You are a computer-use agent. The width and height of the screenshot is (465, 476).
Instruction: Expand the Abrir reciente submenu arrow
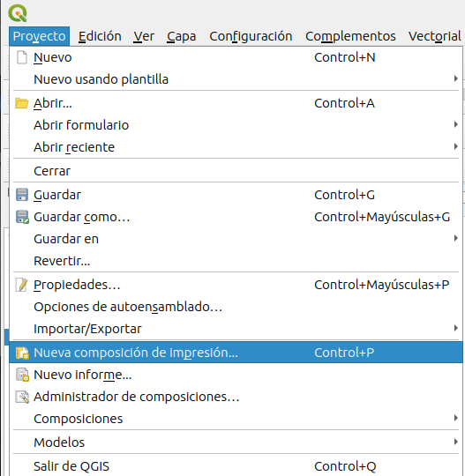click(x=455, y=146)
